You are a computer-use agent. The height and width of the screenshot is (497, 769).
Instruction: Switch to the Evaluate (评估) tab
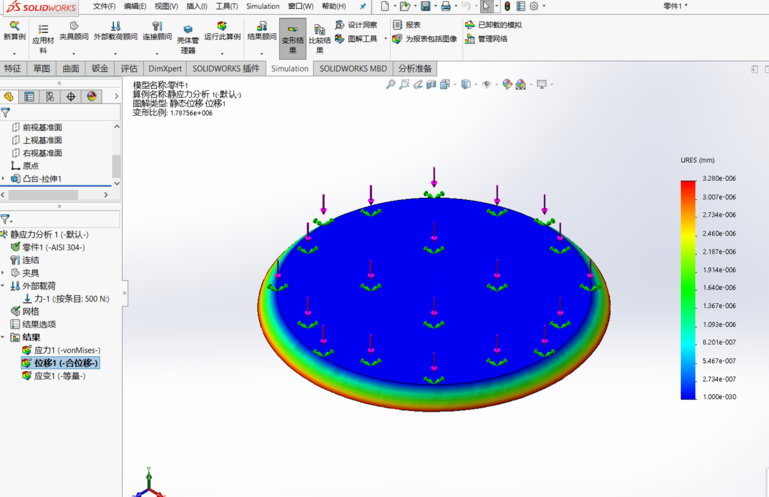click(129, 68)
